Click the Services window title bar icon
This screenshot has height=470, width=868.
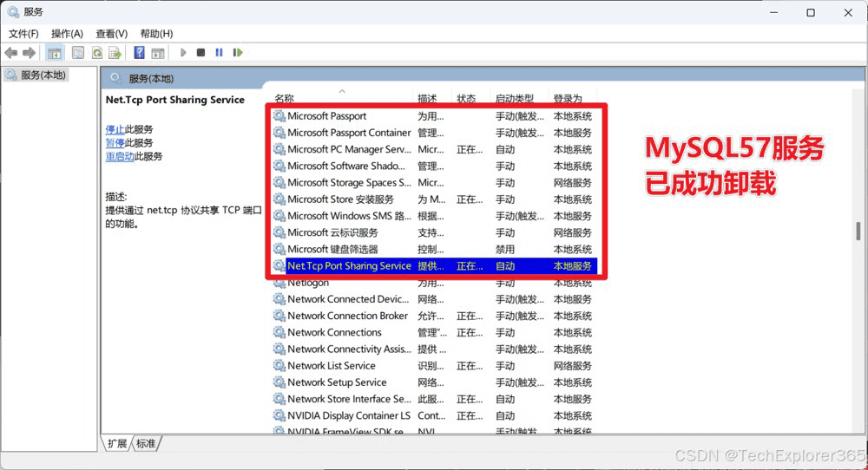pyautogui.click(x=13, y=12)
